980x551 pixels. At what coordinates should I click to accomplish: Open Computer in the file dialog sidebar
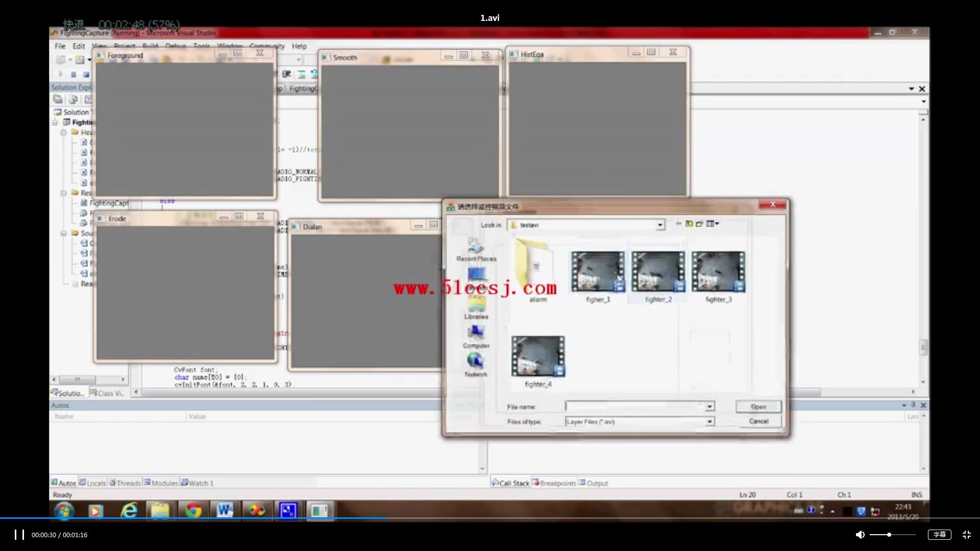[476, 337]
